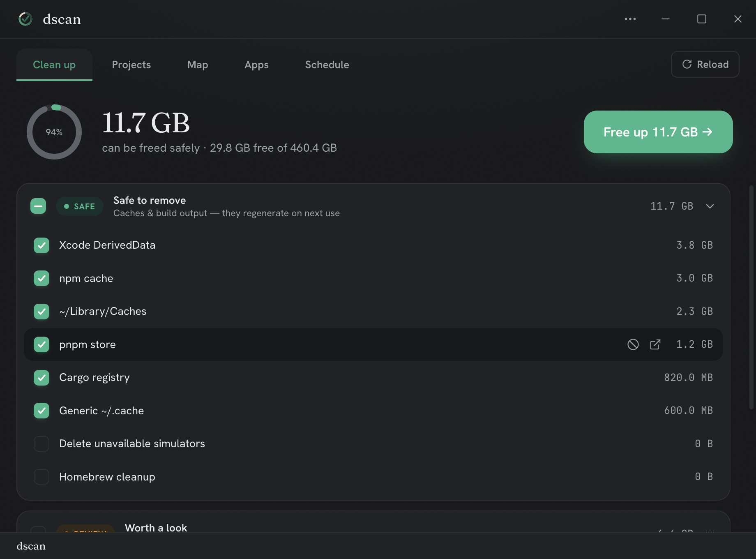Click 'Delete unavailable simulators' label
This screenshot has height=559, width=756.
click(132, 444)
